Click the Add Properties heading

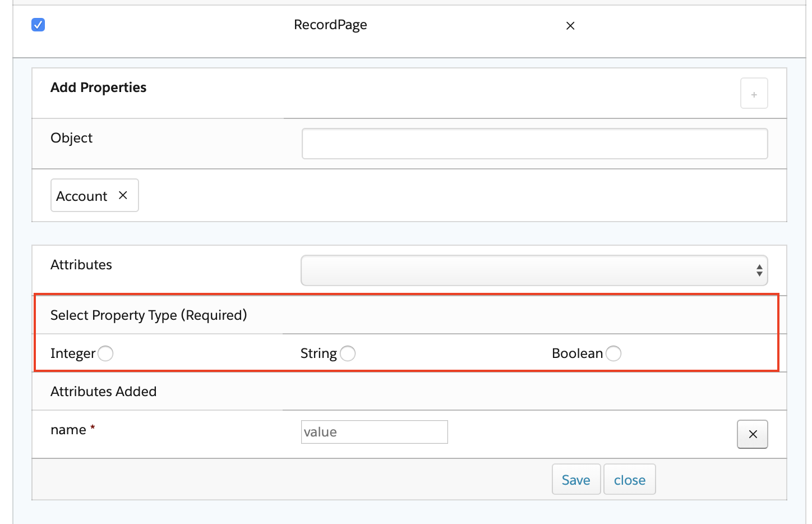coord(98,88)
